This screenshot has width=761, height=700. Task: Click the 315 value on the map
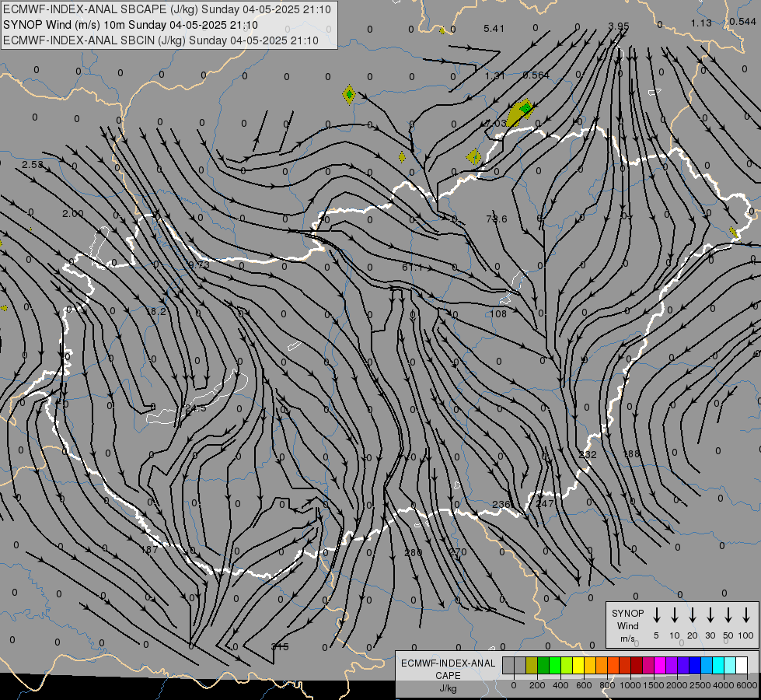click(280, 646)
